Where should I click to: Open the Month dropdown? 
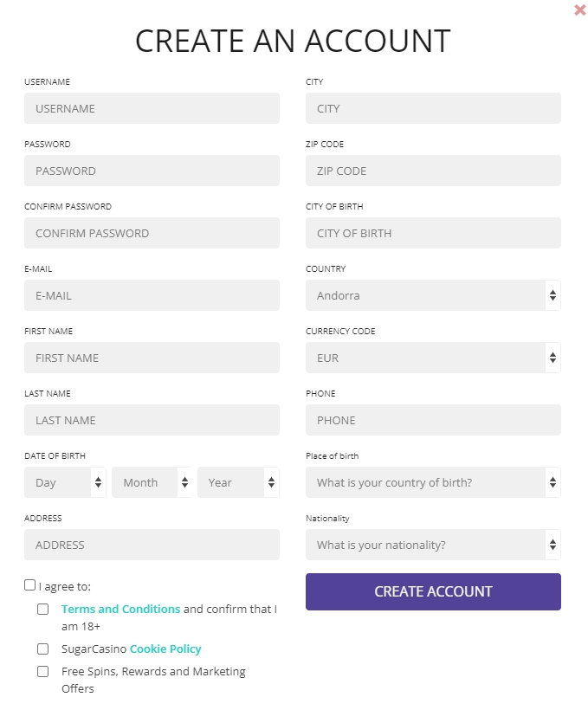coord(152,482)
